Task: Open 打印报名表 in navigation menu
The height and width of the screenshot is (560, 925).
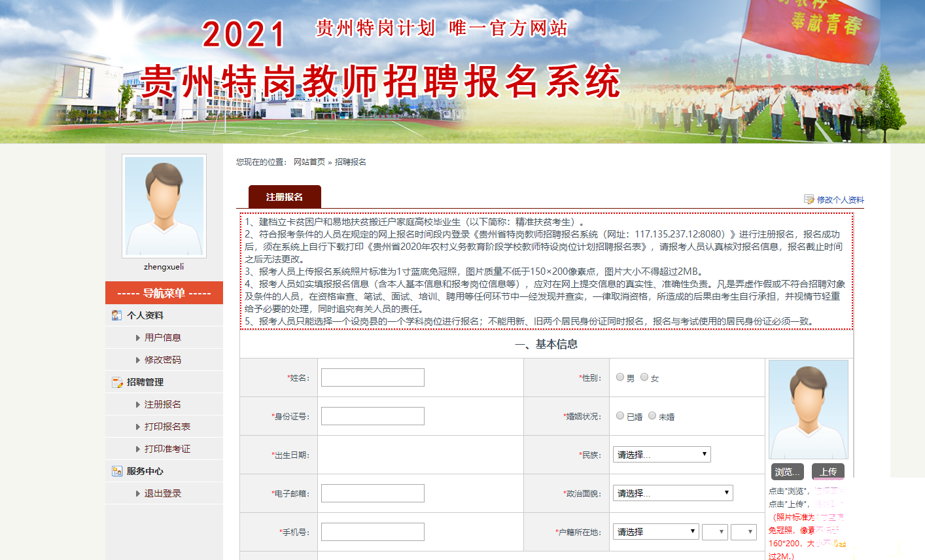Action: point(167,427)
